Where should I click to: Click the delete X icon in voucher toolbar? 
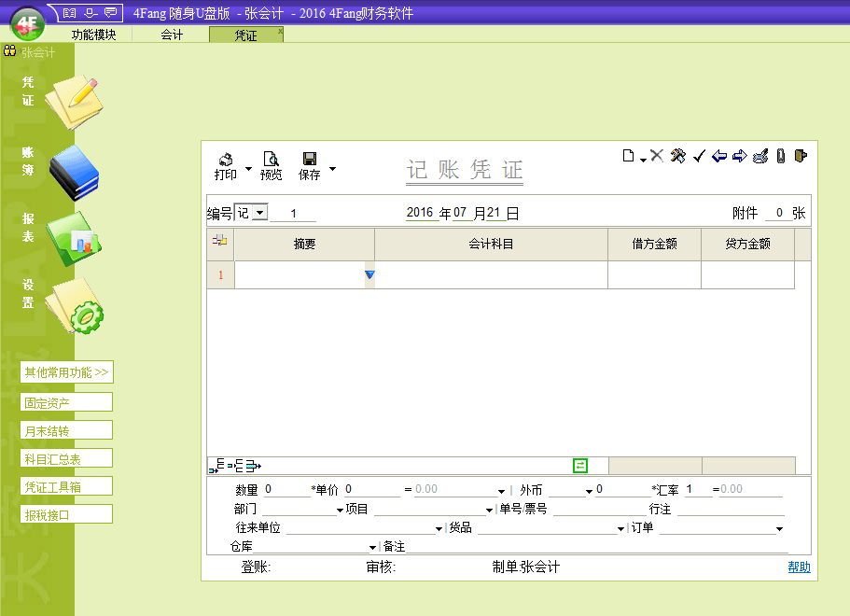(657, 156)
